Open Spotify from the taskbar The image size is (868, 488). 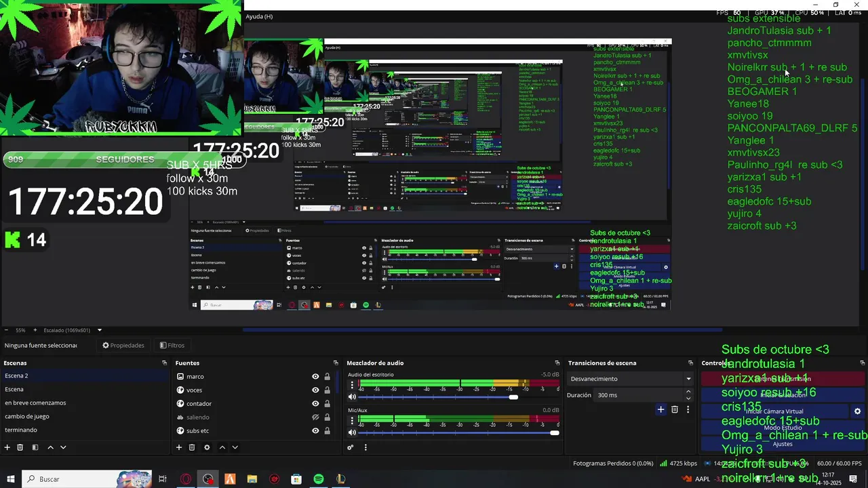click(x=319, y=479)
